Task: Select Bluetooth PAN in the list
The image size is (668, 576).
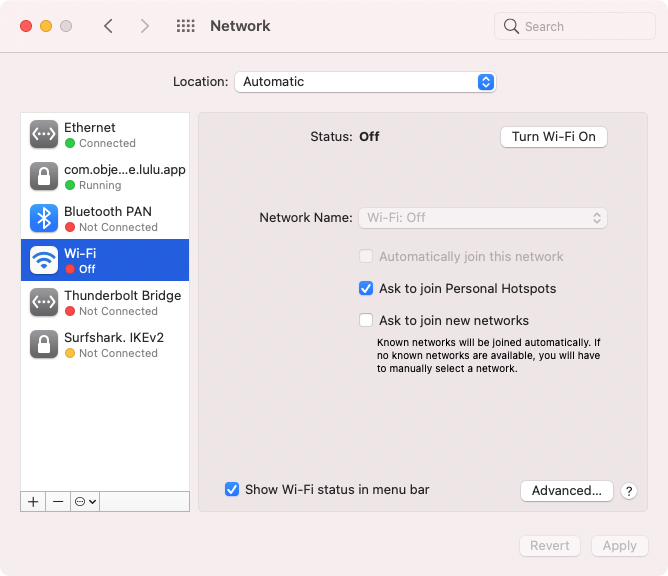Action: tap(105, 218)
